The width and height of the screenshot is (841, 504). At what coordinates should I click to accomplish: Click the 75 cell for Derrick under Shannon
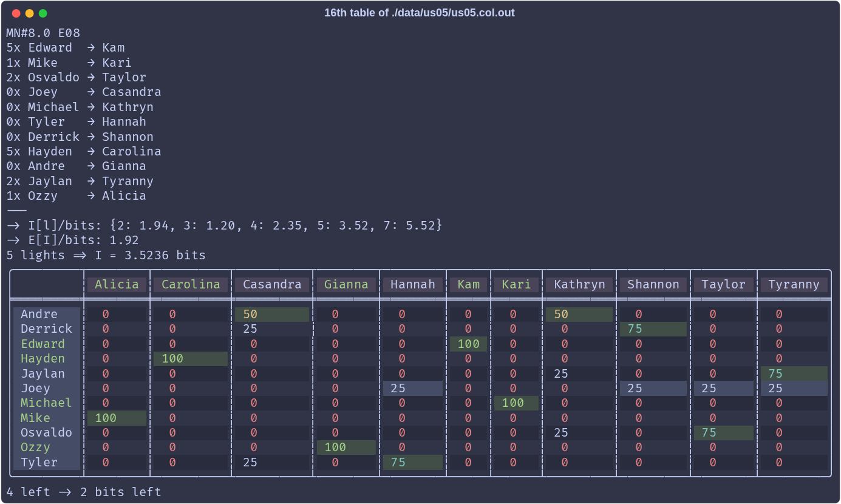tap(653, 329)
